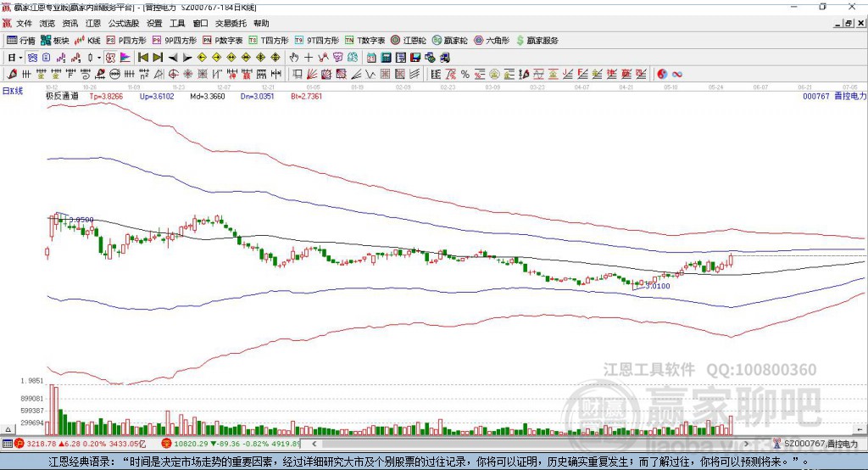Select the circular target cycle tool
868x470 pixels.
pos(173,75)
